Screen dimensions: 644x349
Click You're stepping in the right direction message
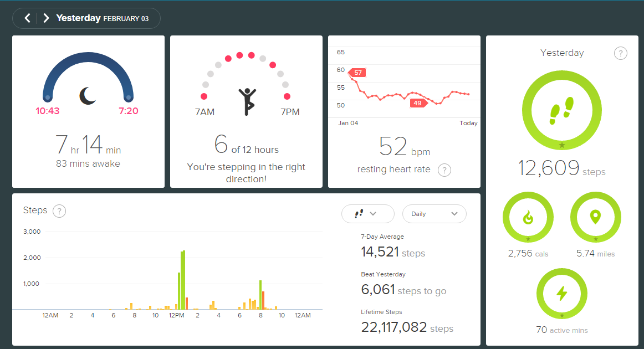[x=246, y=173]
